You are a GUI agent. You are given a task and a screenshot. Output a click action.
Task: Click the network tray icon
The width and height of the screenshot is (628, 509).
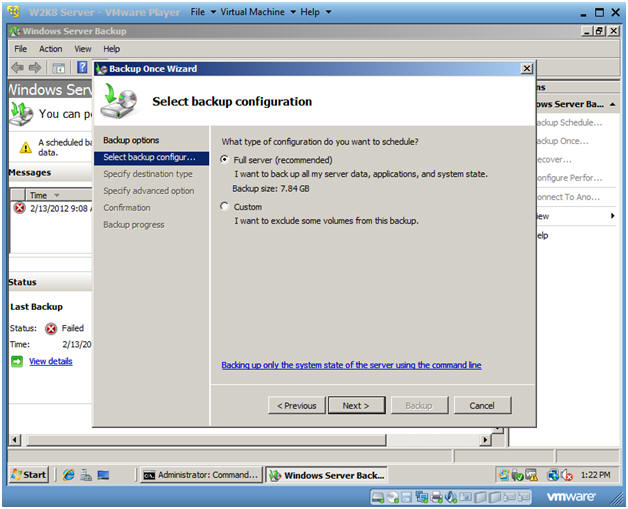click(553, 475)
